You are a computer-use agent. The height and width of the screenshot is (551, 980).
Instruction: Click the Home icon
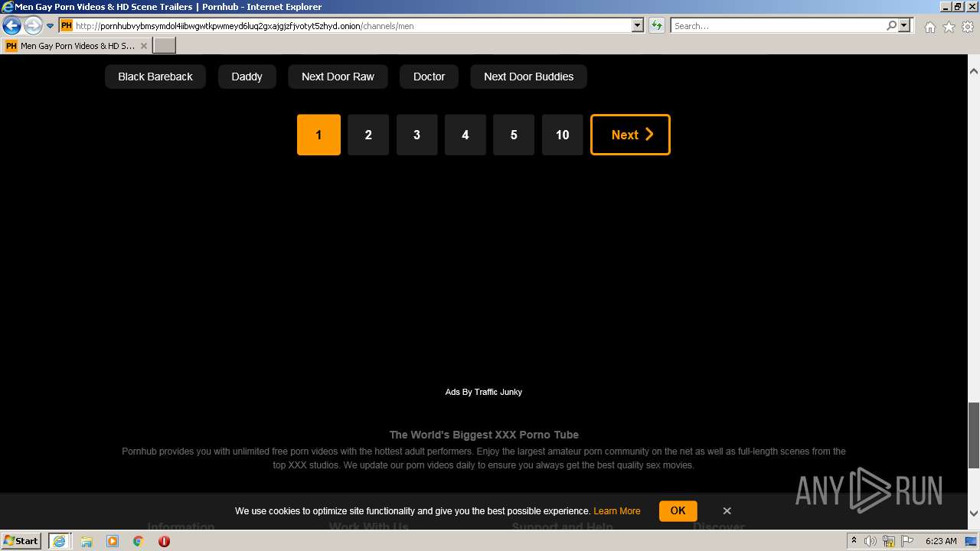929,27
